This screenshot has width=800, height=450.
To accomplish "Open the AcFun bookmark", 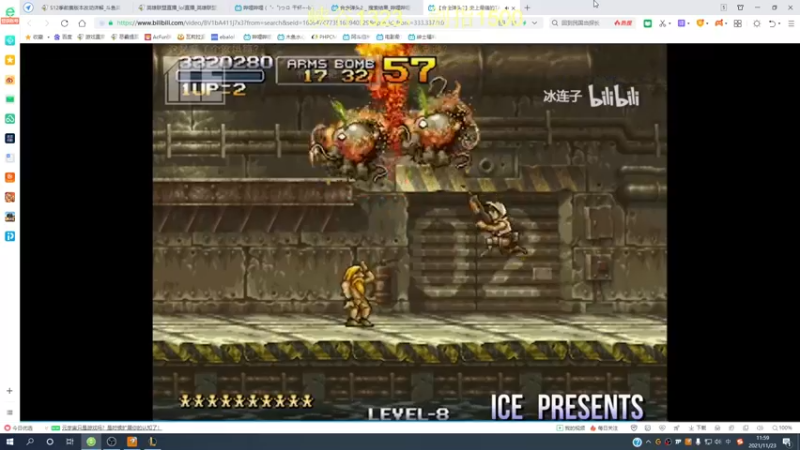I will point(158,37).
